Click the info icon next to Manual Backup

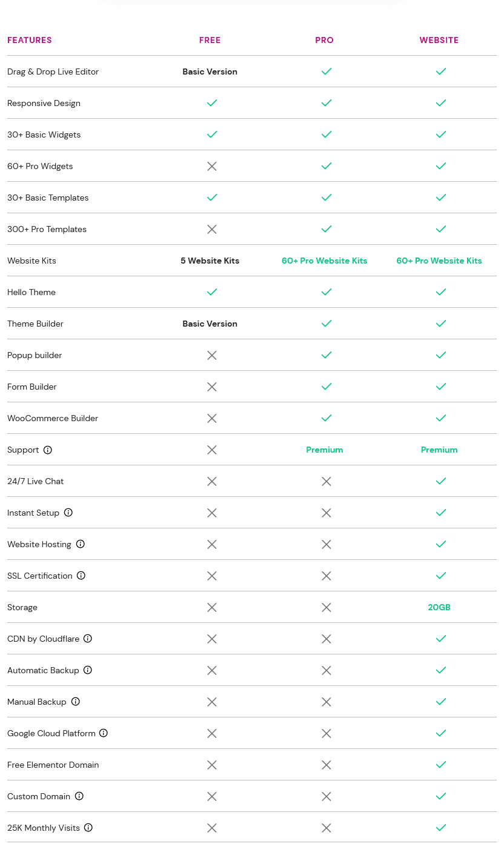click(76, 702)
